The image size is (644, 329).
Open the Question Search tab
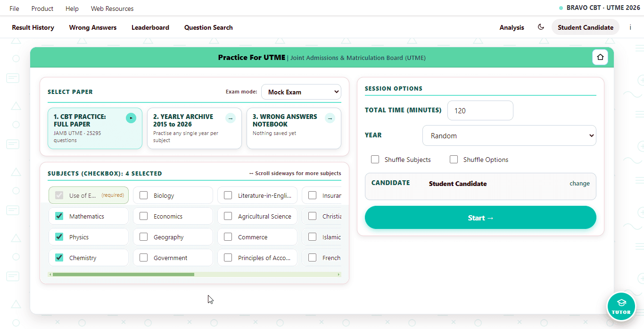(x=208, y=27)
